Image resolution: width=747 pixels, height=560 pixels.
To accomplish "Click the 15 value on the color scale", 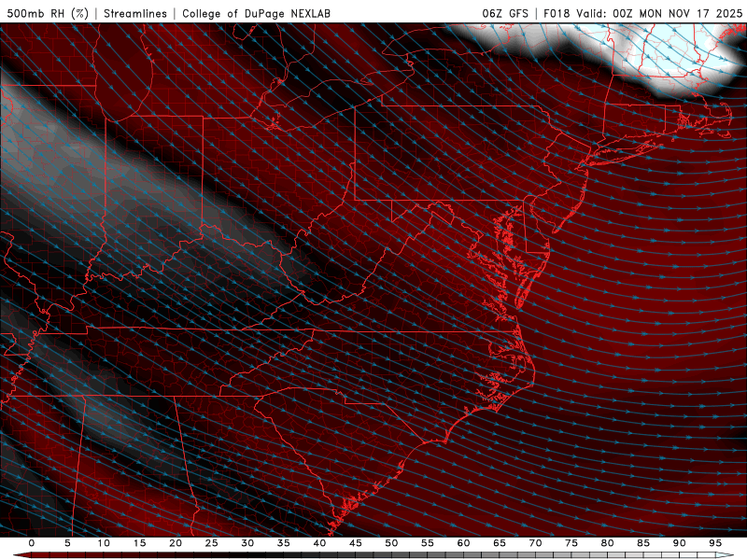I will click(x=139, y=543).
